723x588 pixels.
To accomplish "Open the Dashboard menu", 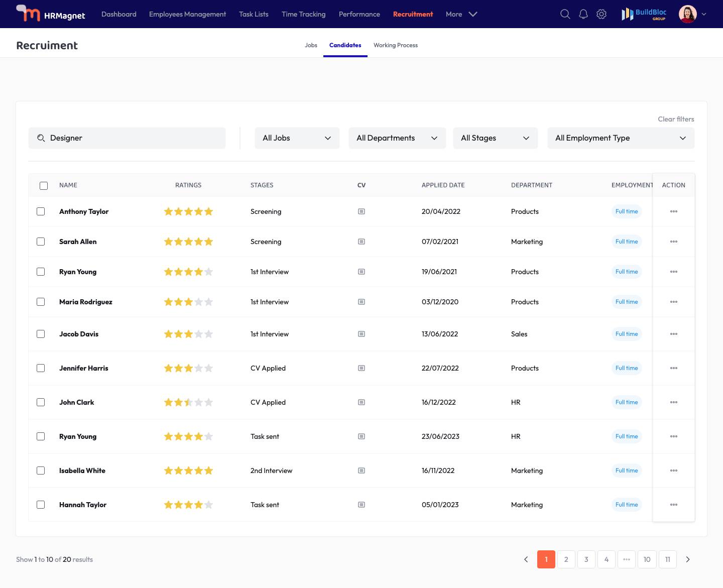I will (119, 14).
